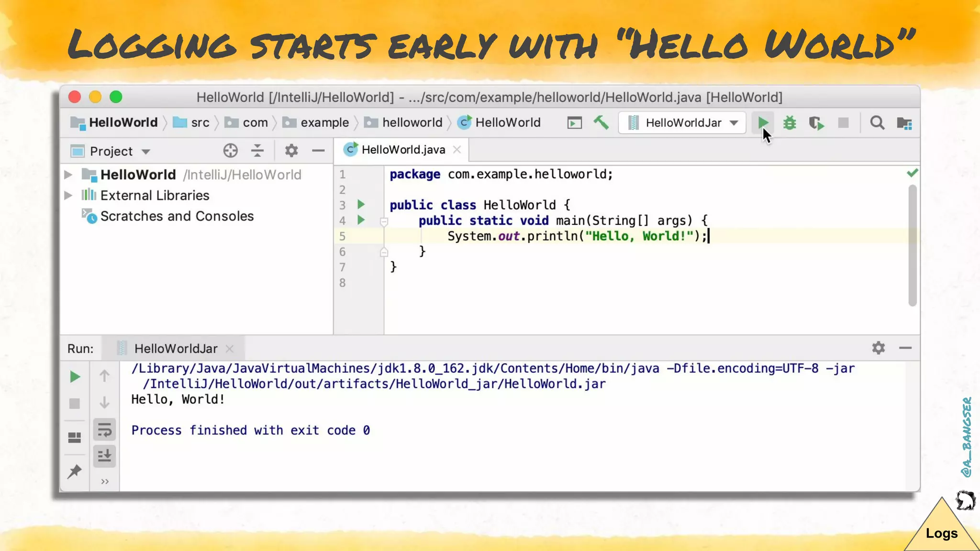980x551 pixels.
Task: Click com folder in breadcrumb
Action: click(x=246, y=122)
